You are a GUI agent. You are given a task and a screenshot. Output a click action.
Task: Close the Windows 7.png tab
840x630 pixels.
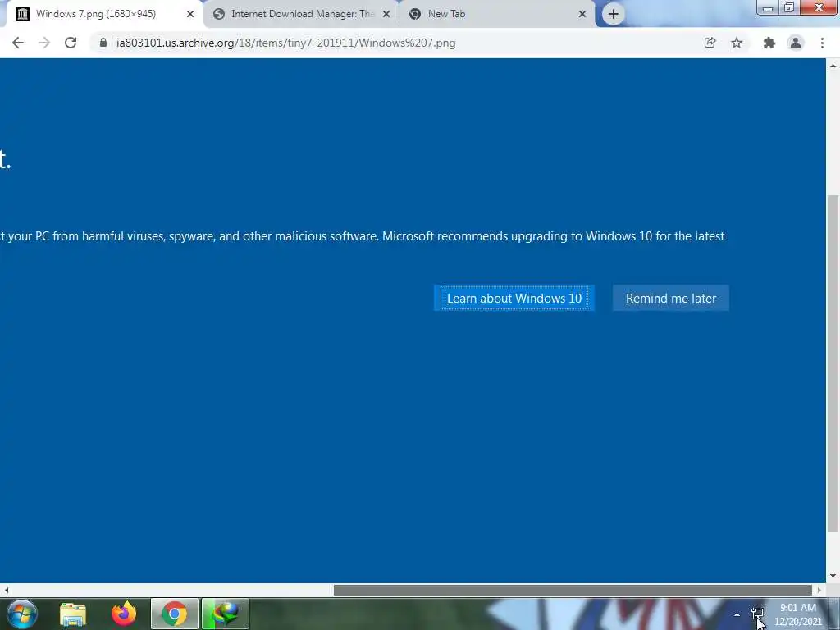pyautogui.click(x=190, y=14)
